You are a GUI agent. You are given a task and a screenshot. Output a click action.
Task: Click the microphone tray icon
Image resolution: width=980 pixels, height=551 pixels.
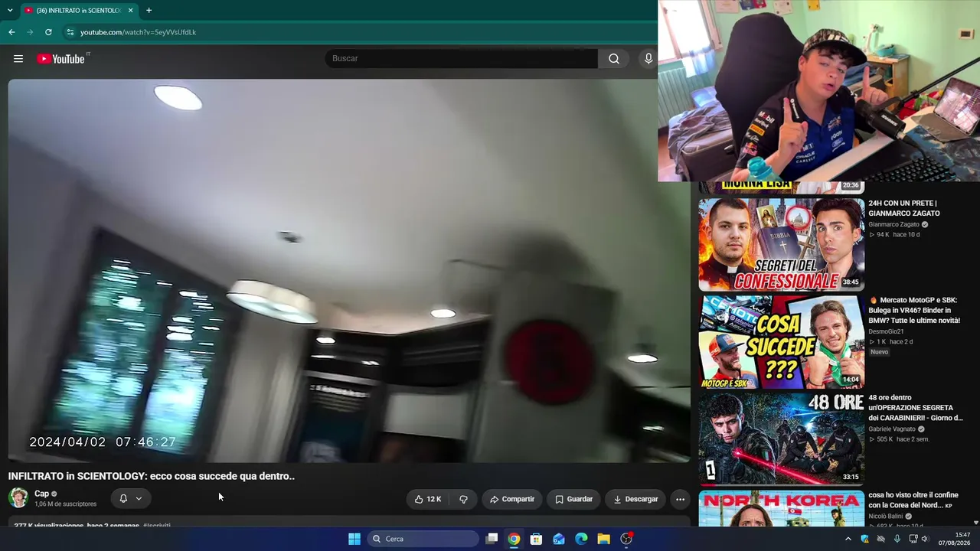[x=897, y=539]
